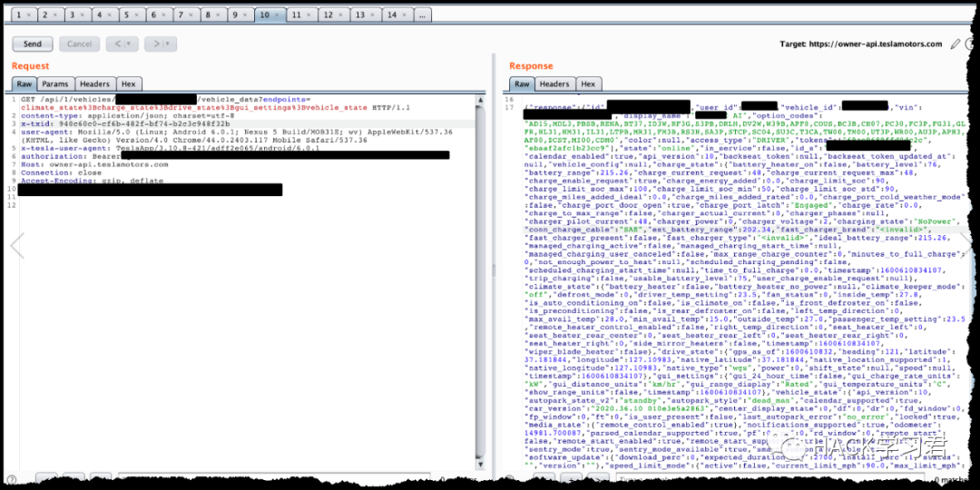This screenshot has height=490, width=980.
Task: Switch to Repeater tab 1
Action: [19, 15]
